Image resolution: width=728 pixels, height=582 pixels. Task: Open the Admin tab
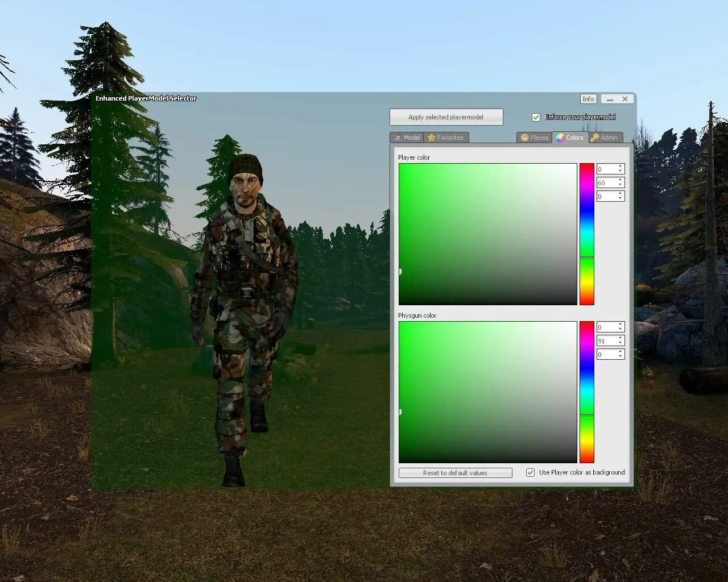(x=605, y=138)
